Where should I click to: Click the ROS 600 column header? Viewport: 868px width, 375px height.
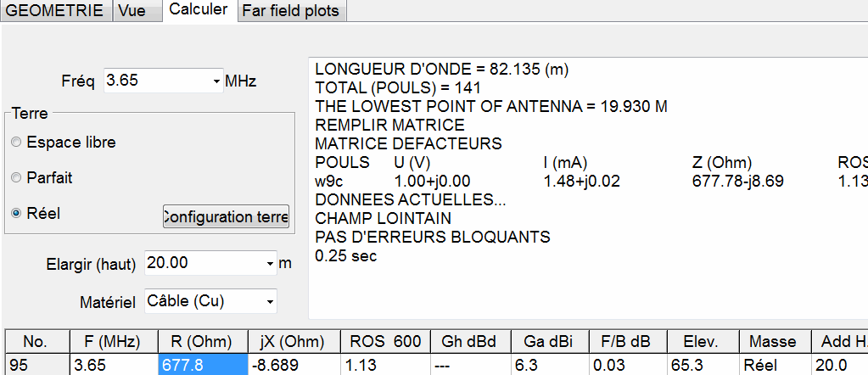pos(384,342)
